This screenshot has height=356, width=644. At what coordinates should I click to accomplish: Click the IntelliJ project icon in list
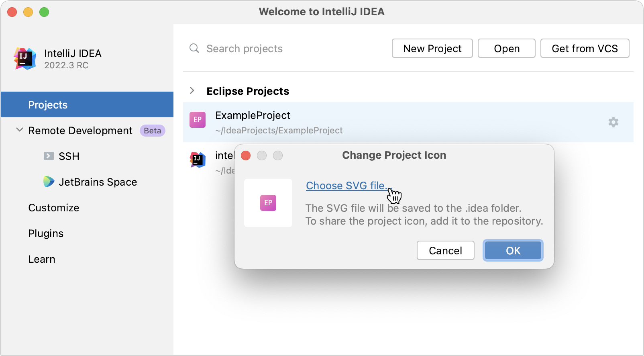(x=198, y=160)
